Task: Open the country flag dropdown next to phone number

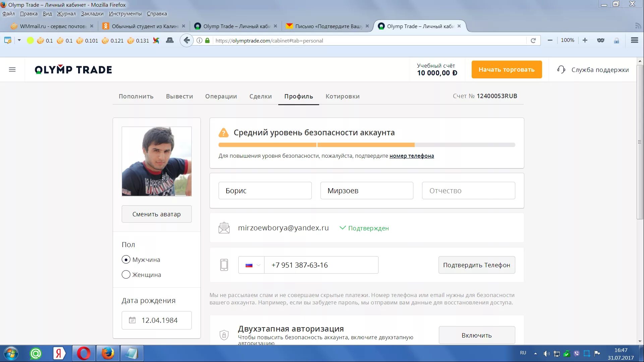Action: [x=251, y=265]
